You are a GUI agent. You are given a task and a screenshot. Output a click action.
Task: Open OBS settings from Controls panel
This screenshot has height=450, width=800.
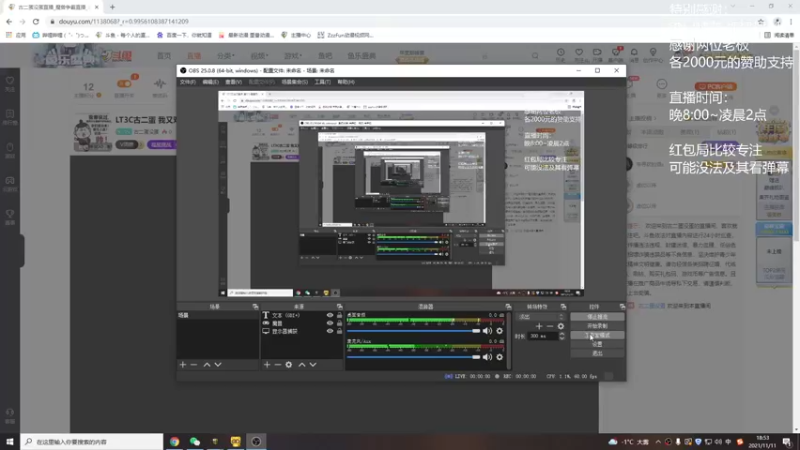[597, 344]
